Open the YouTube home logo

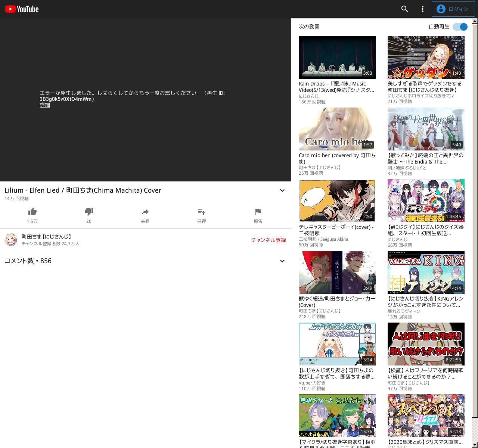pos(22,9)
